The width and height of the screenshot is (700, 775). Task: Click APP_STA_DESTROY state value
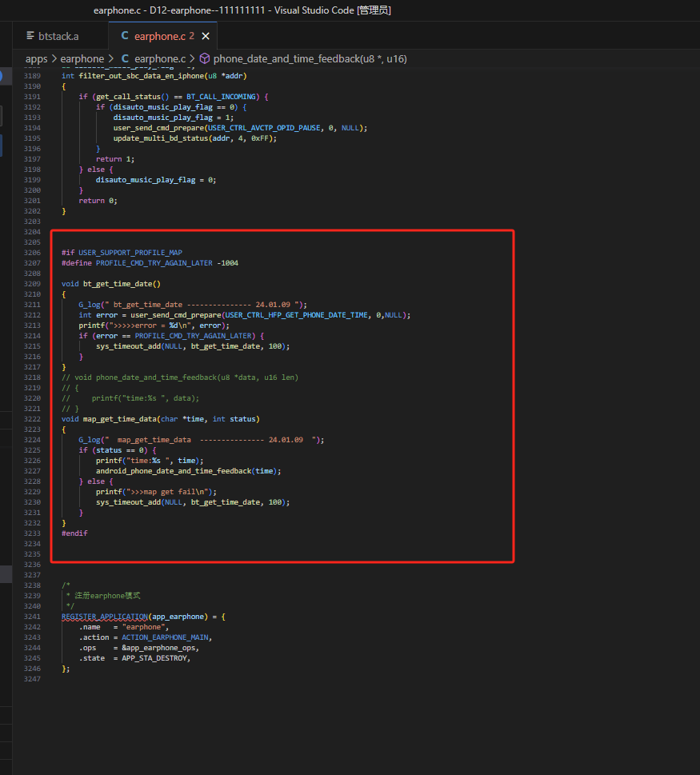coord(154,658)
